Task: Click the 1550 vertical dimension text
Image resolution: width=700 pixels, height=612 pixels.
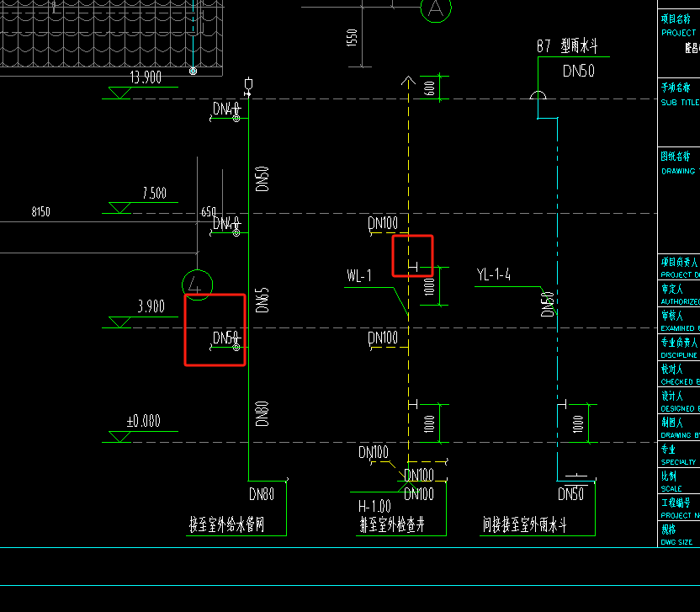Action: coord(352,38)
